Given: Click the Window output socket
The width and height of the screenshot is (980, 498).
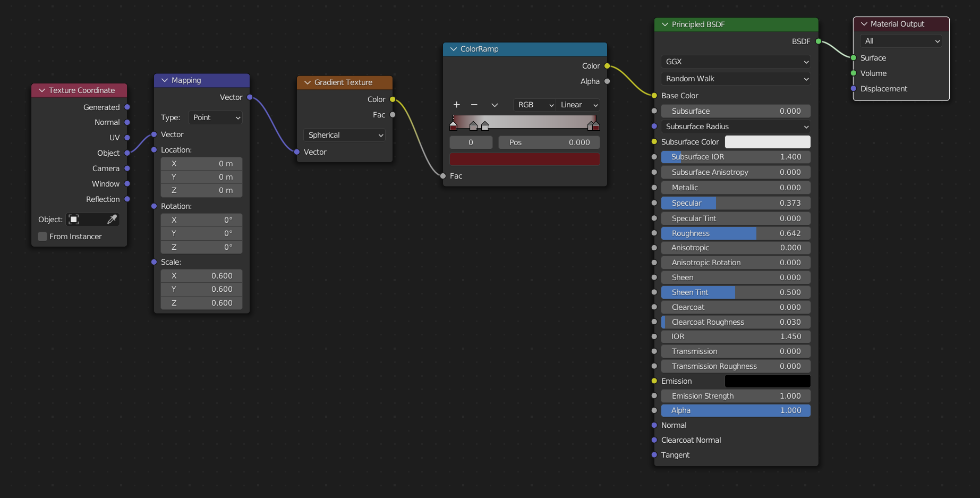Looking at the screenshot, I should (x=127, y=184).
